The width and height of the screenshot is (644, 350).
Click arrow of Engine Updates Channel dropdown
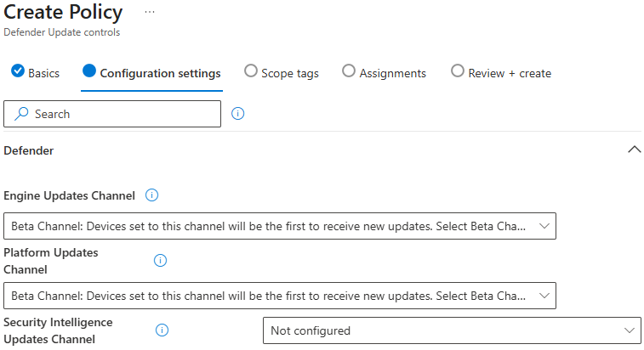point(544,226)
